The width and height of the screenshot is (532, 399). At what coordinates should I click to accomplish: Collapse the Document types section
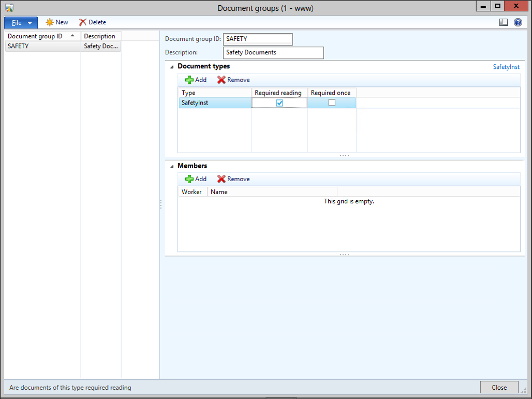click(172, 67)
